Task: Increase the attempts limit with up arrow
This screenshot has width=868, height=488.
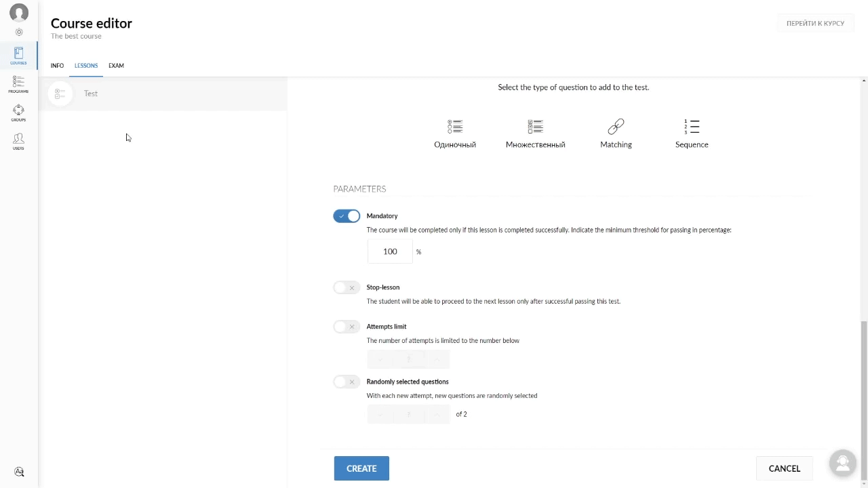Action: click(437, 359)
